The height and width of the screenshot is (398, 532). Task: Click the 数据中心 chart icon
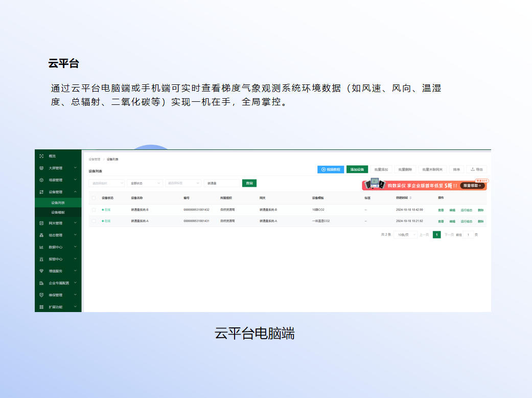coord(41,247)
